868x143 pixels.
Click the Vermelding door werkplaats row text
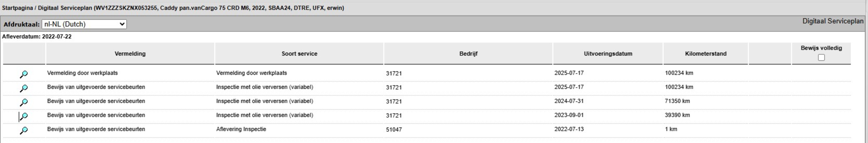[82, 73]
